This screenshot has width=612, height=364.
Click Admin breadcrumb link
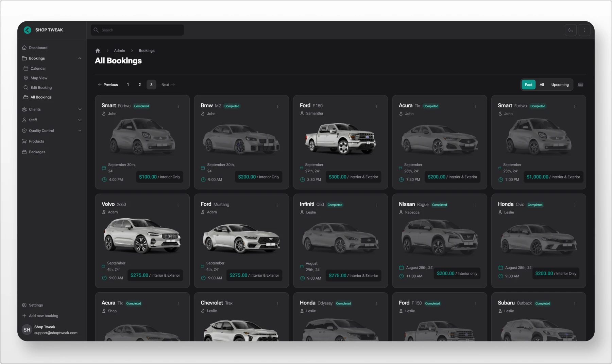119,51
